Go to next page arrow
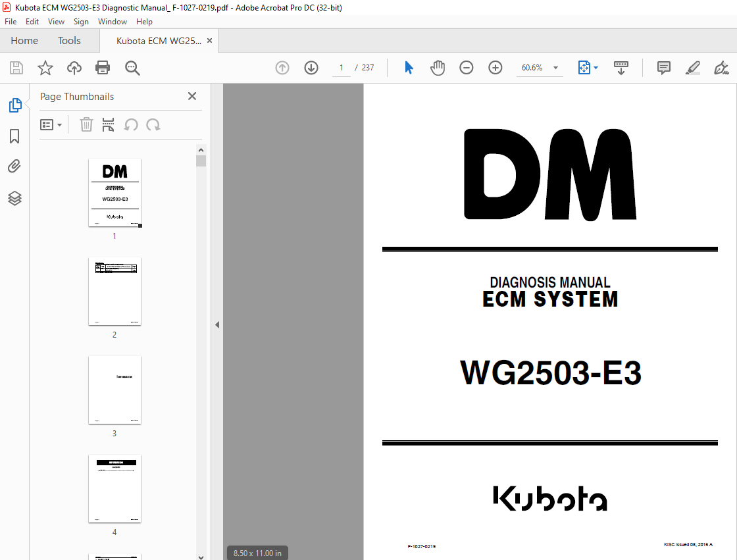This screenshot has height=560, width=737. coord(311,68)
